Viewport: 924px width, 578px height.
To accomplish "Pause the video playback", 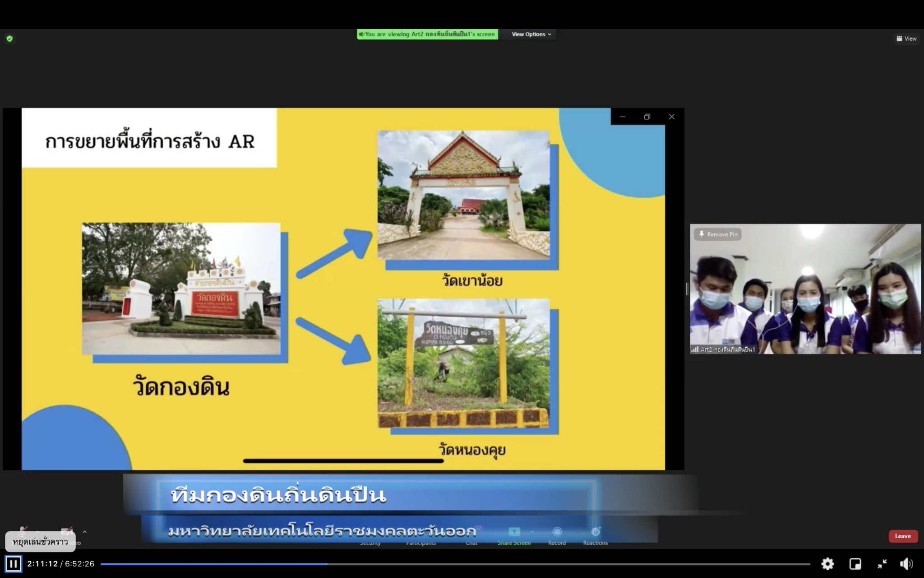I will (x=13, y=564).
